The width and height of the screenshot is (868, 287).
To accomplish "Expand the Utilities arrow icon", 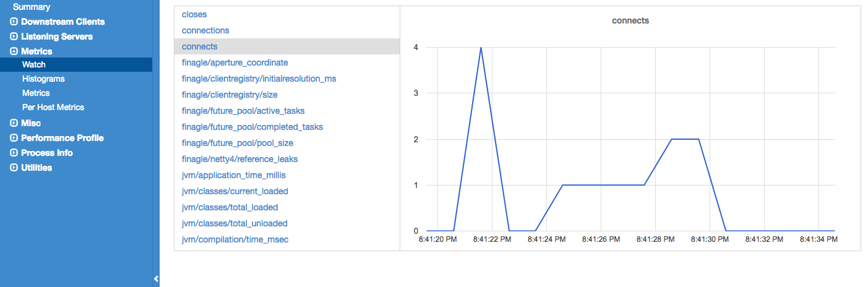I will click(14, 168).
